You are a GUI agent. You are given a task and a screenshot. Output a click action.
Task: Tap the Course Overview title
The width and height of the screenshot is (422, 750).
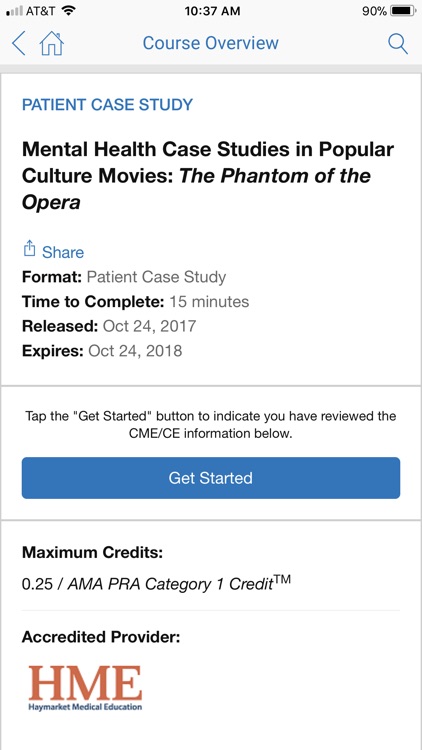[x=211, y=43]
